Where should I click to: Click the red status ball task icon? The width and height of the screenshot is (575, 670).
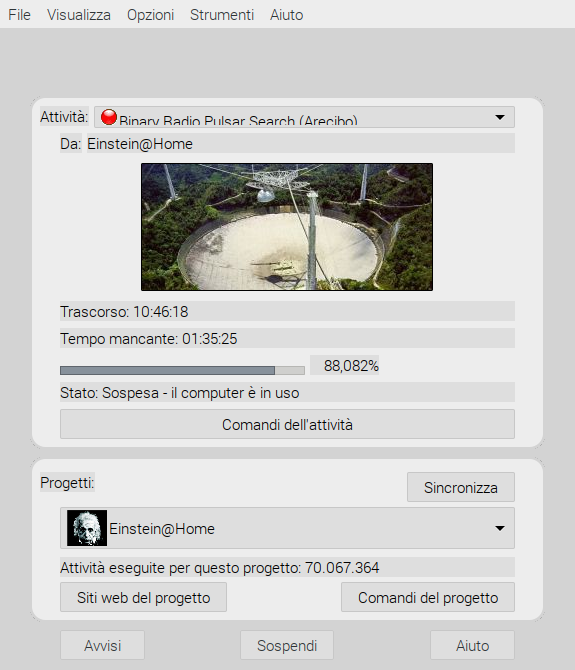(109, 117)
